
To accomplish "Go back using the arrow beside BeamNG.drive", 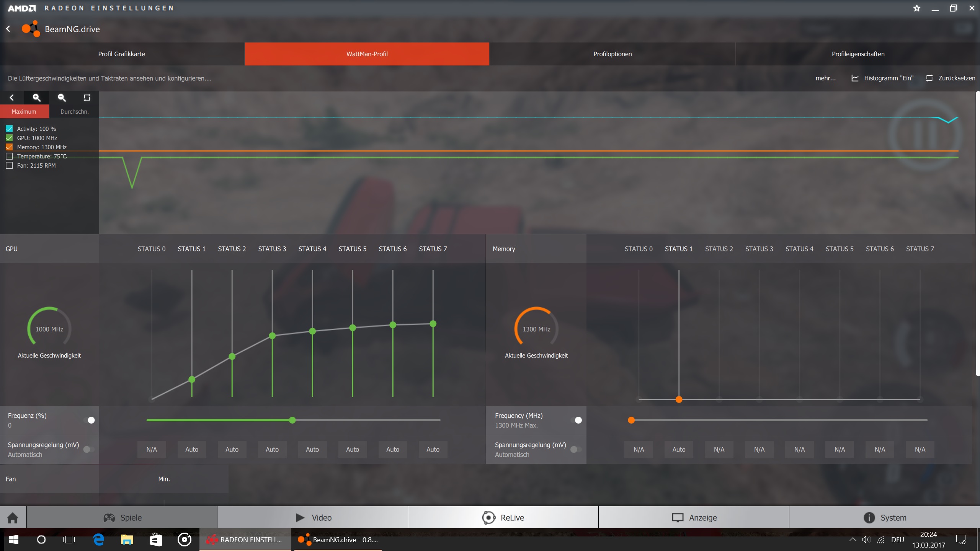I will (x=8, y=29).
